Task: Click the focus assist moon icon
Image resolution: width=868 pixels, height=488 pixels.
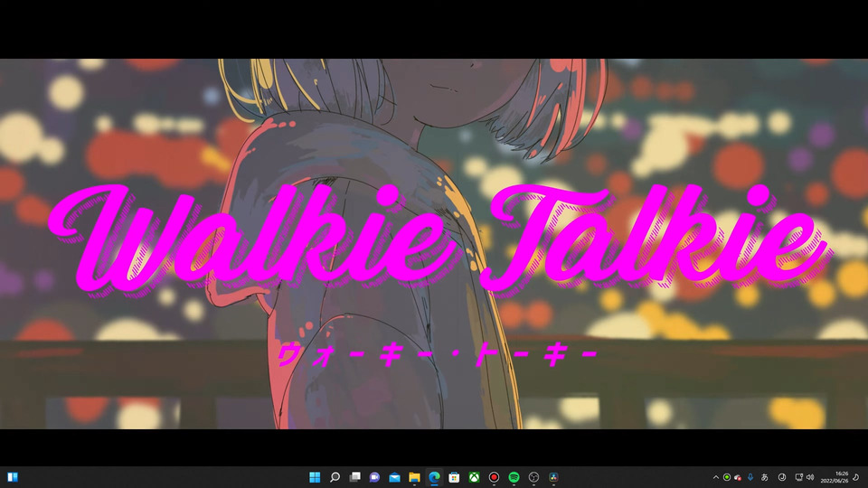Action: click(x=856, y=477)
